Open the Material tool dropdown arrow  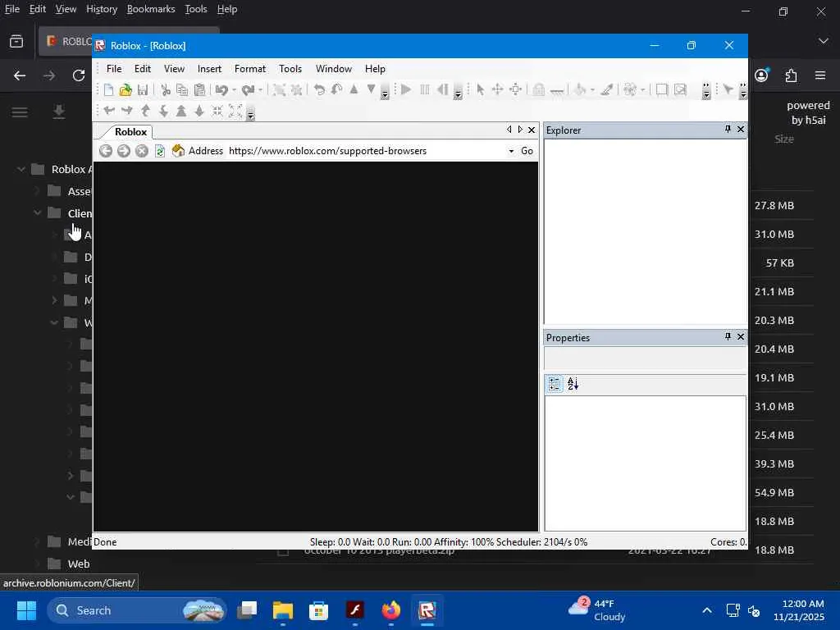pos(642,90)
